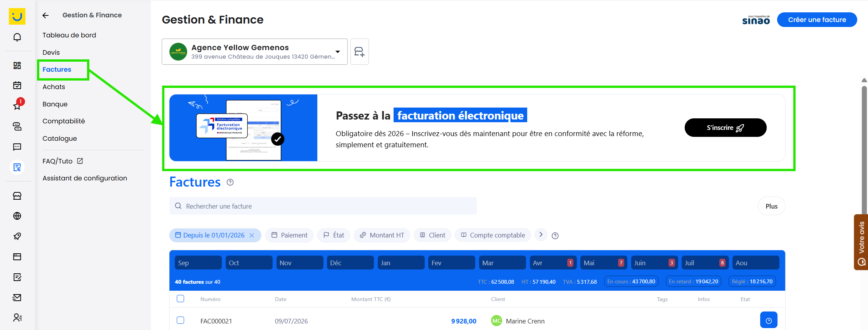
Task: Select the Sep month tab
Action: click(x=198, y=263)
